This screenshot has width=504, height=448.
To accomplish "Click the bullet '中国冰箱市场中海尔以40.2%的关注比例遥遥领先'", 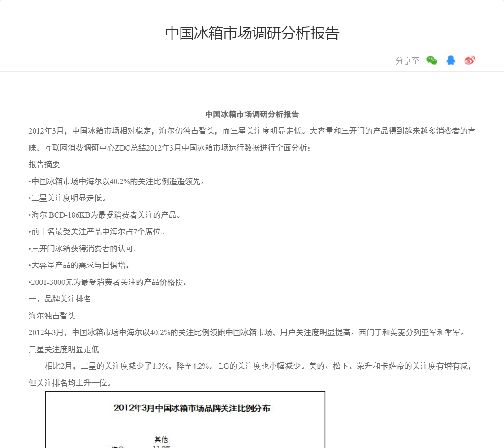I will pos(116,181).
